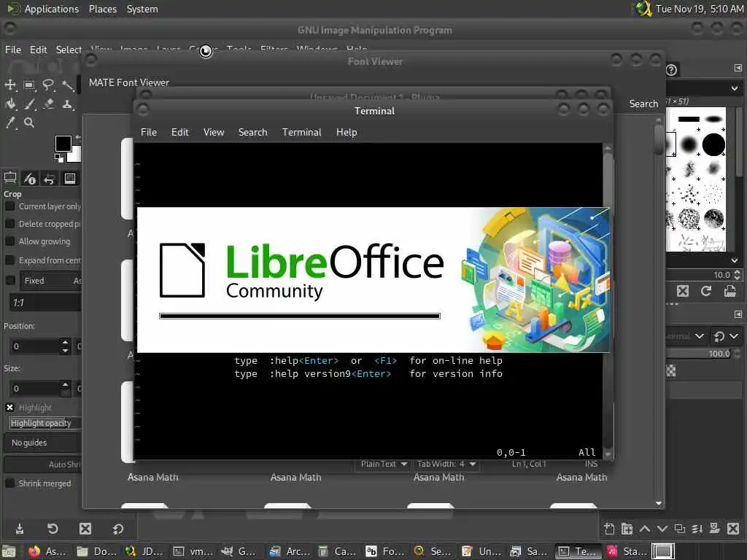Open the Terminal menu in Terminal window
This screenshot has height=560, width=747.
tap(301, 133)
